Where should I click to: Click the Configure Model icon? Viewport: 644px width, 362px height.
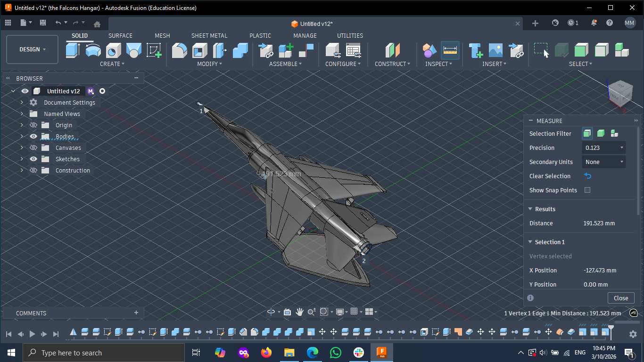click(333, 50)
